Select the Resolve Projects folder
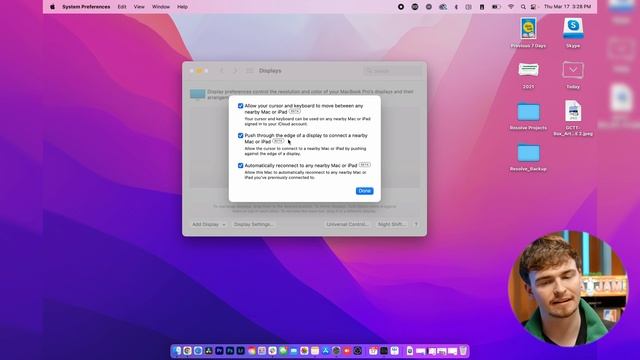Viewport: 640px width, 360px height. pos(528,116)
